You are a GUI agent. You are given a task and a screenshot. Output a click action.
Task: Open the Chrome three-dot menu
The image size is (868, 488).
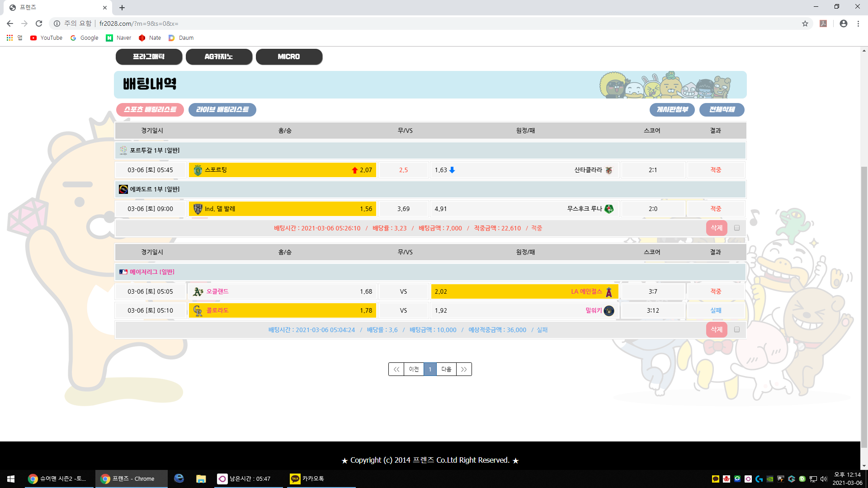pyautogui.click(x=858, y=23)
